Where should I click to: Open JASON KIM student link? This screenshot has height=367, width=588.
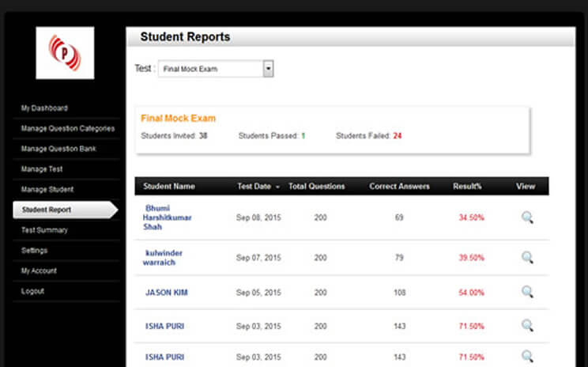167,293
